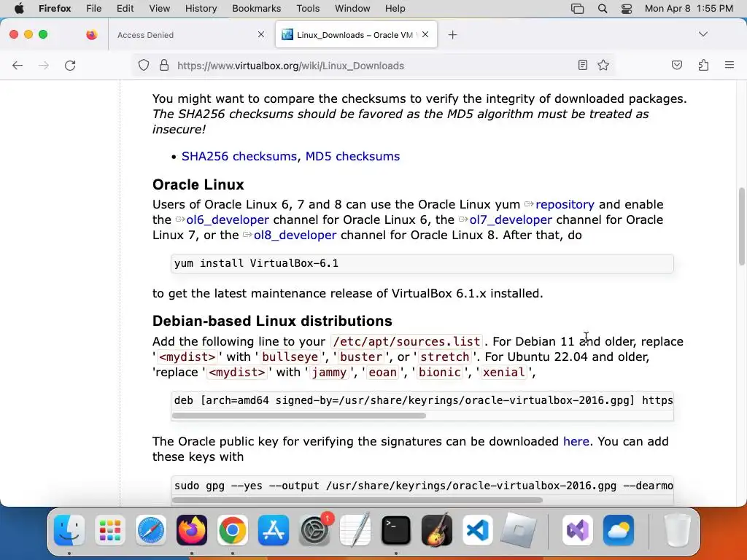Click the Firefox view icon in the tab bar
This screenshot has height=560, width=747.
coord(91,35)
